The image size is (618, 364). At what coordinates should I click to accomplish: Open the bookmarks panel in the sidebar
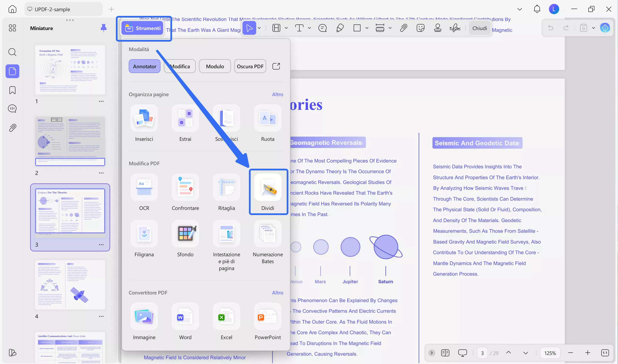click(12, 90)
